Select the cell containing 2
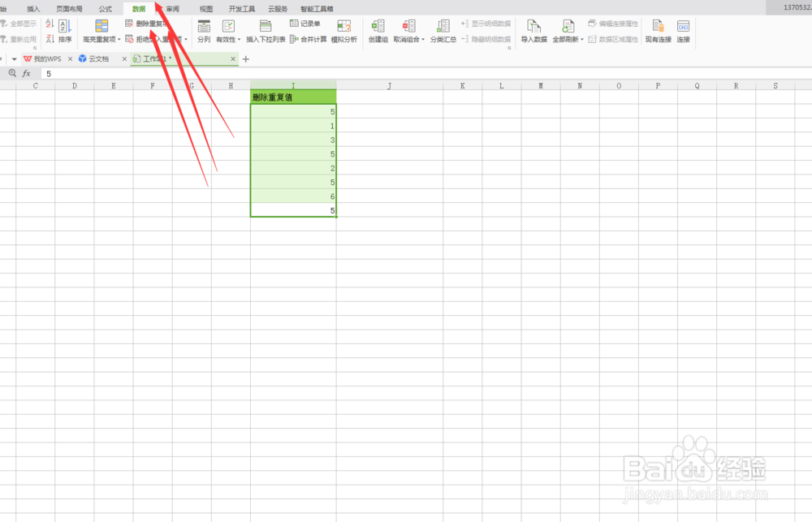This screenshot has height=522, width=812. point(293,168)
